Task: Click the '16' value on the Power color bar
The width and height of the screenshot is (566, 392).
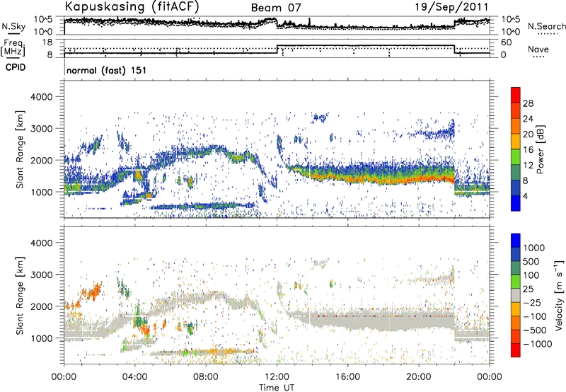Action: [528, 150]
